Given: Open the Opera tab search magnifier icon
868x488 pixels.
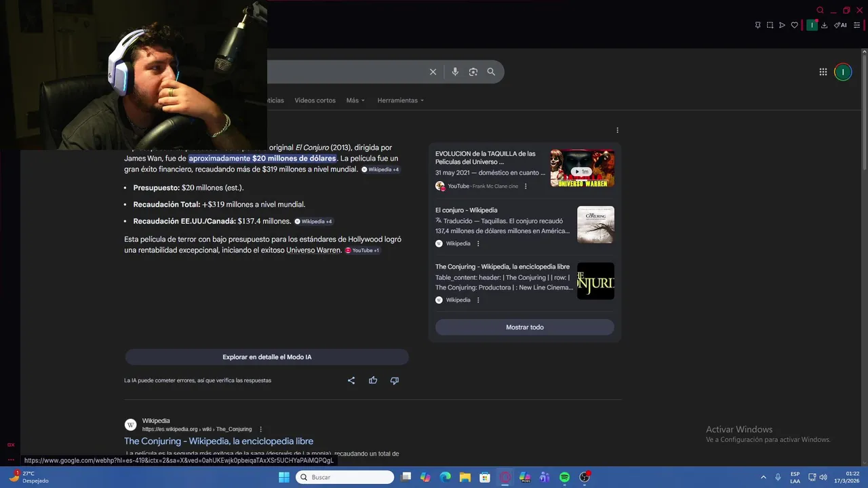Looking at the screenshot, I should (820, 10).
